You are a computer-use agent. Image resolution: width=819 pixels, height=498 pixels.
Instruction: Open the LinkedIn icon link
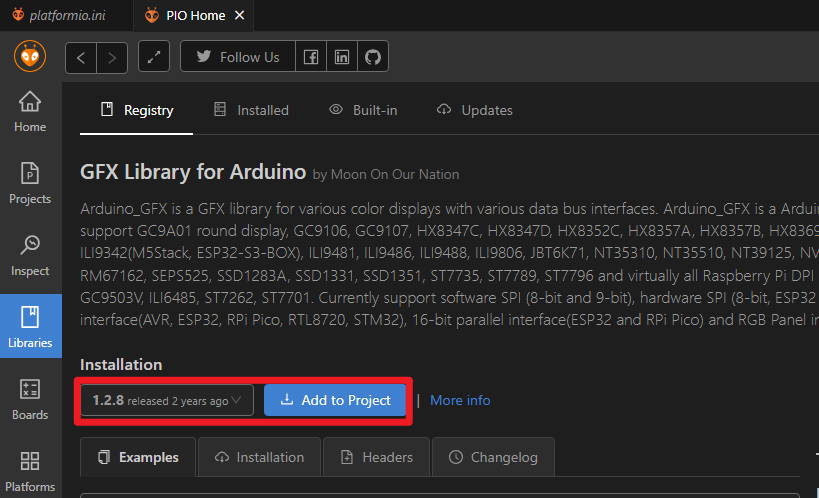pyautogui.click(x=342, y=56)
